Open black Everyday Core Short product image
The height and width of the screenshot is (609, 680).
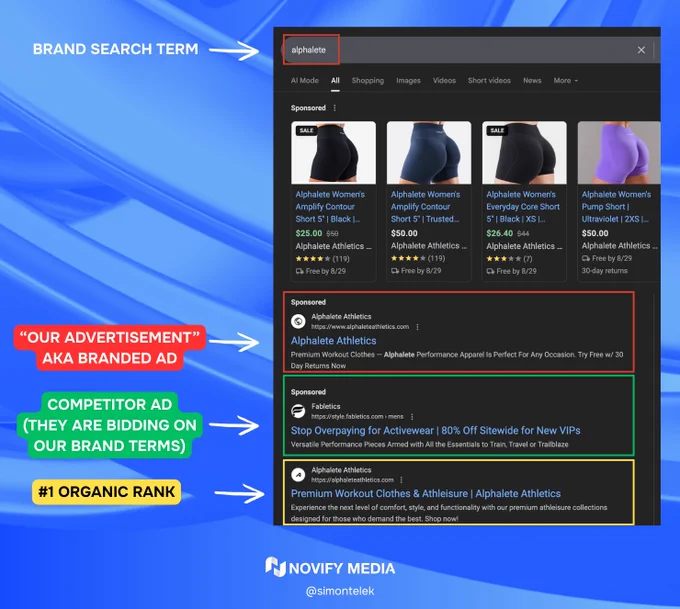click(x=524, y=153)
